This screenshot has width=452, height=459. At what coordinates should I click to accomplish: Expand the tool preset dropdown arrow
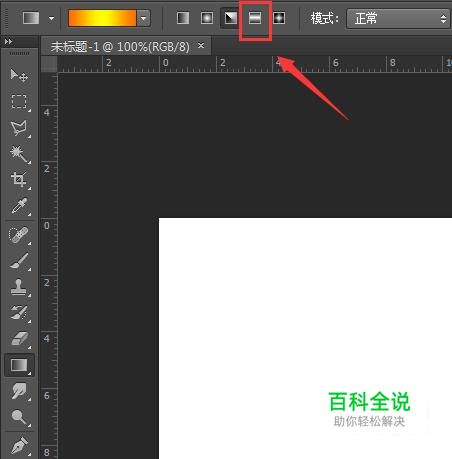pyautogui.click(x=51, y=18)
